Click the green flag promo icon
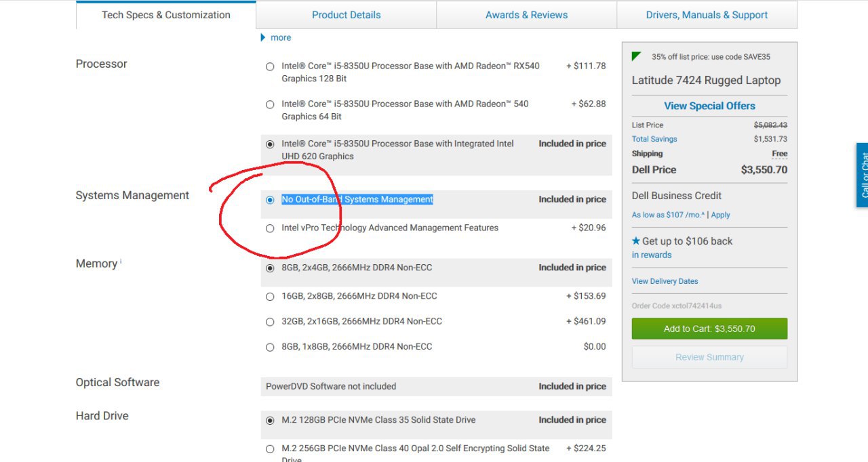Screen dimensions: 868x462 tap(636, 56)
